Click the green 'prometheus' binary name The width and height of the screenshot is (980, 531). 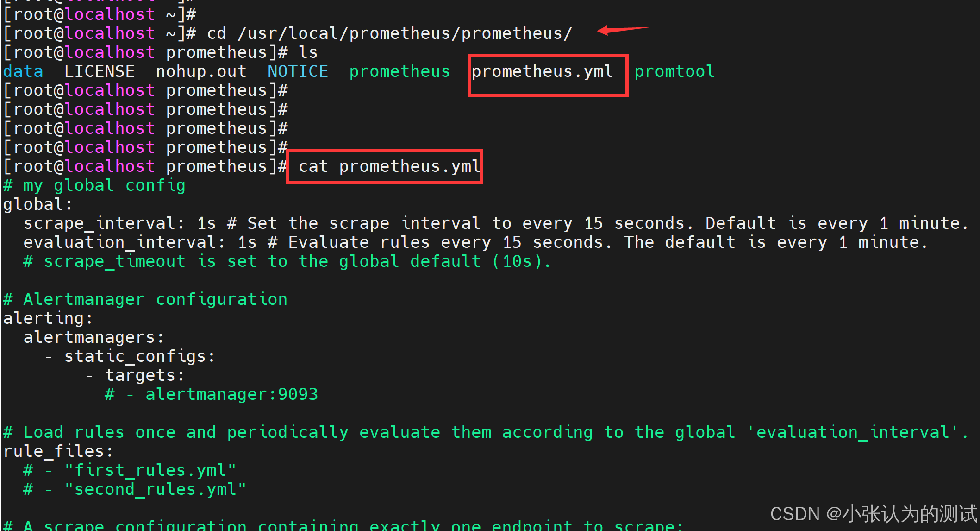coord(399,72)
